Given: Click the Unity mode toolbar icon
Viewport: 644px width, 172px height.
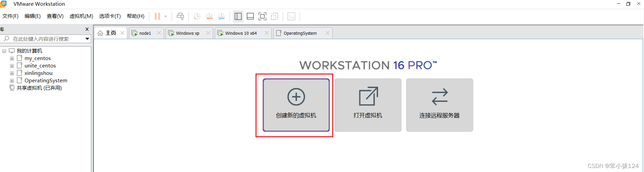Looking at the screenshot, I should coord(275,16).
